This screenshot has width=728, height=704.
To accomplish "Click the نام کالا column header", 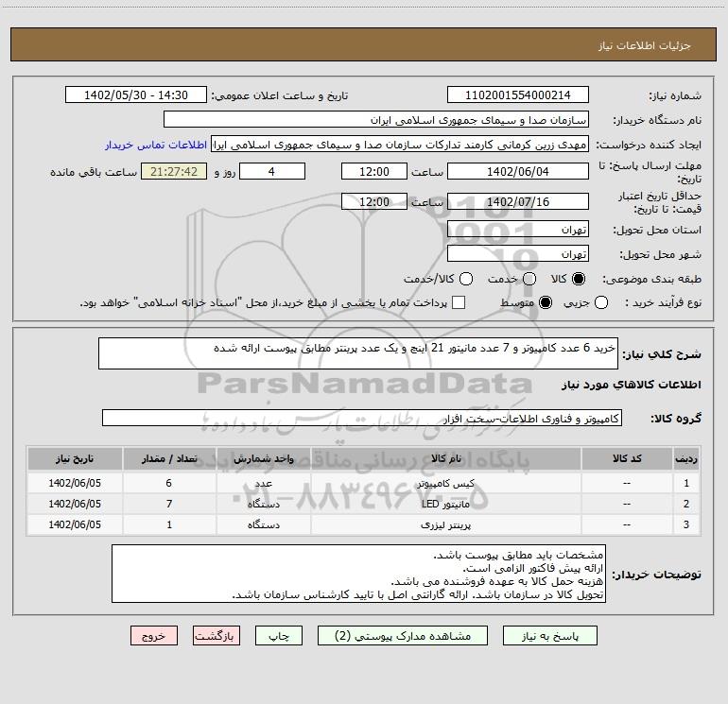I will [x=445, y=458].
